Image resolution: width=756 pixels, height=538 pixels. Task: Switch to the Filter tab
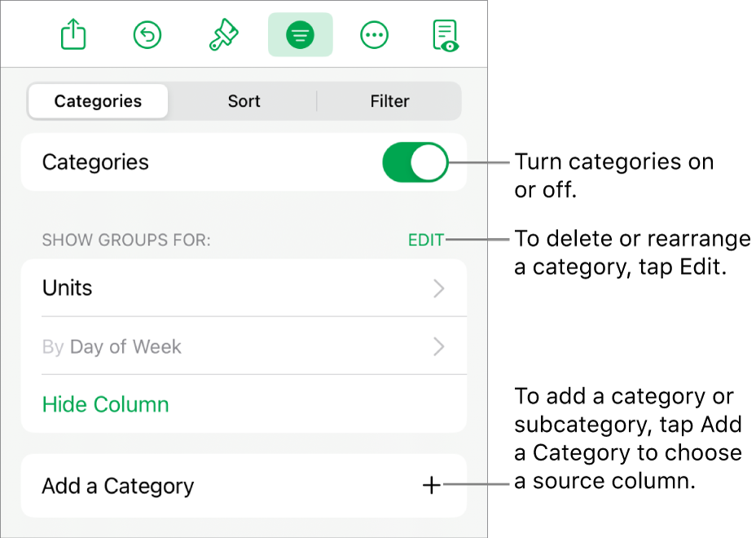pos(389,101)
